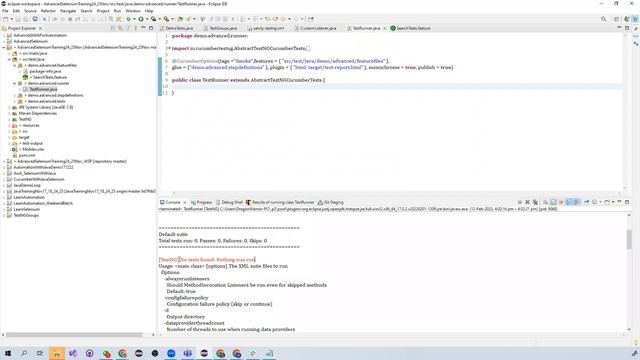Minimize the Console view

pos(619,202)
